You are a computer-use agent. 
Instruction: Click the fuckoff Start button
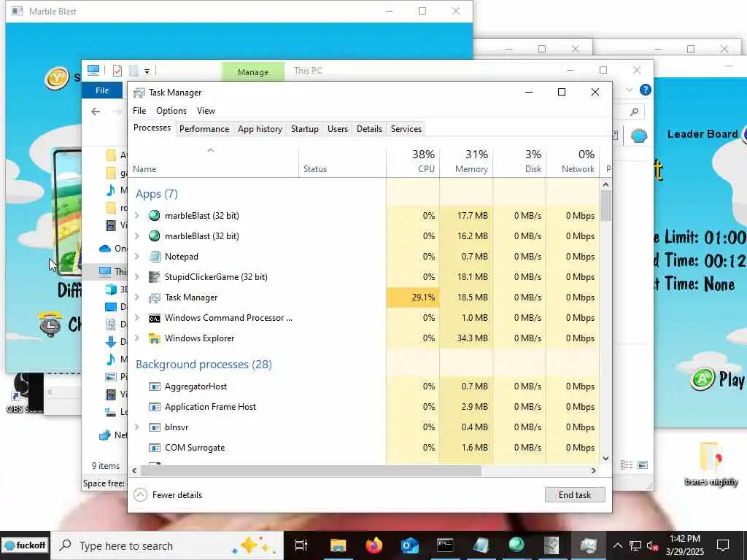(26, 545)
